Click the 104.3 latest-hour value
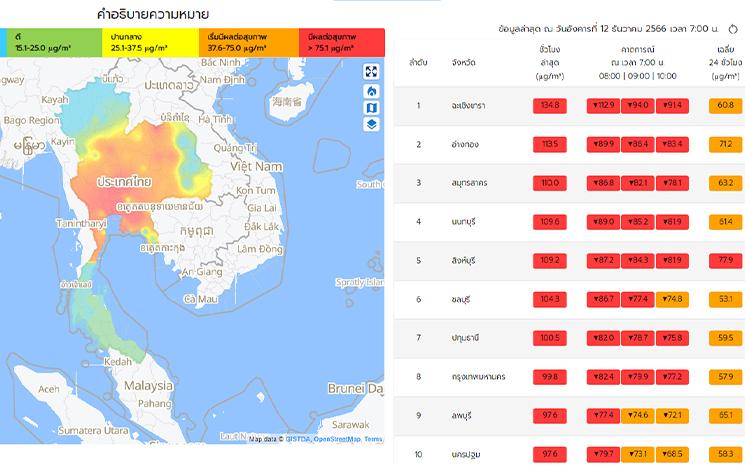 pyautogui.click(x=550, y=299)
